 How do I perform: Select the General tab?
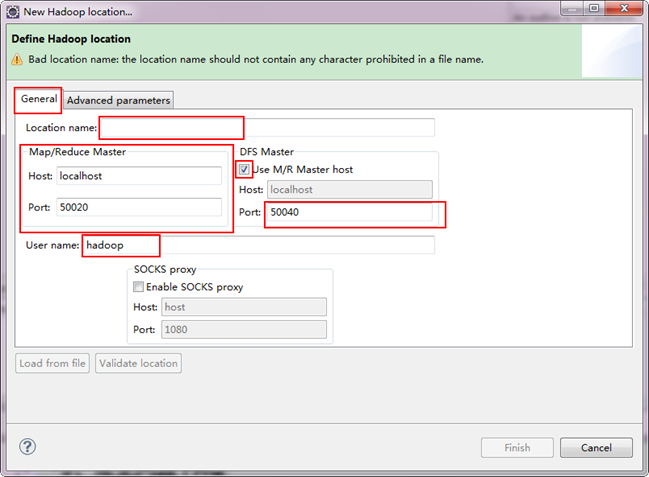tap(39, 99)
